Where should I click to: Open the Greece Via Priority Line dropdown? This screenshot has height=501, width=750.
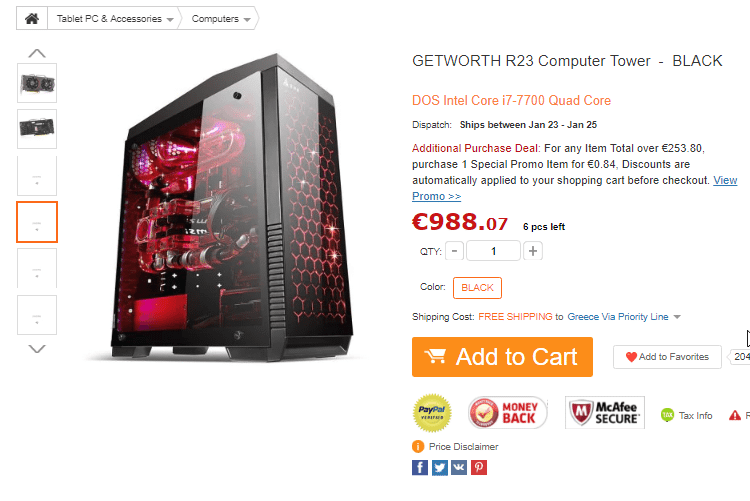624,317
